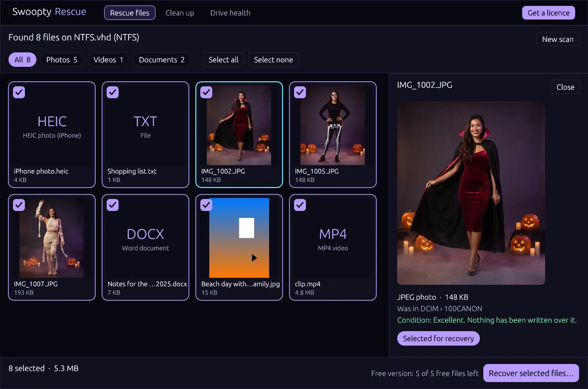This screenshot has height=389, width=588.
Task: Uncheck the Shopping list.txt checkbox
Action: (x=113, y=92)
